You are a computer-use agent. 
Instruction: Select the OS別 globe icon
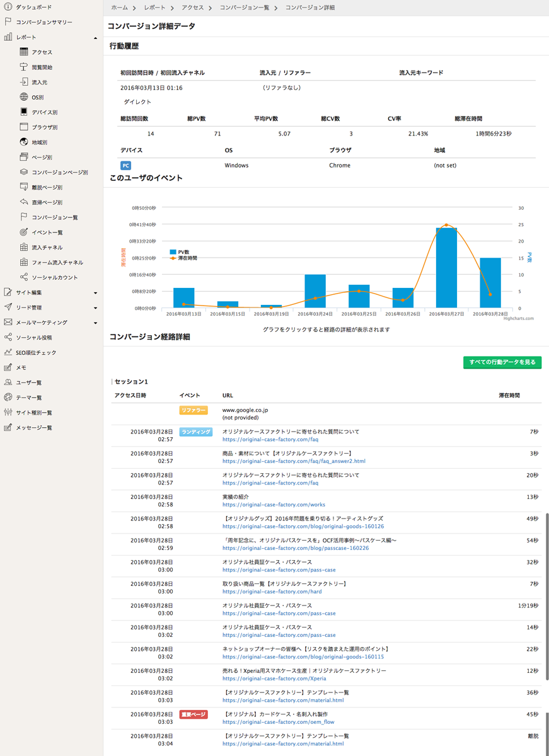click(24, 97)
